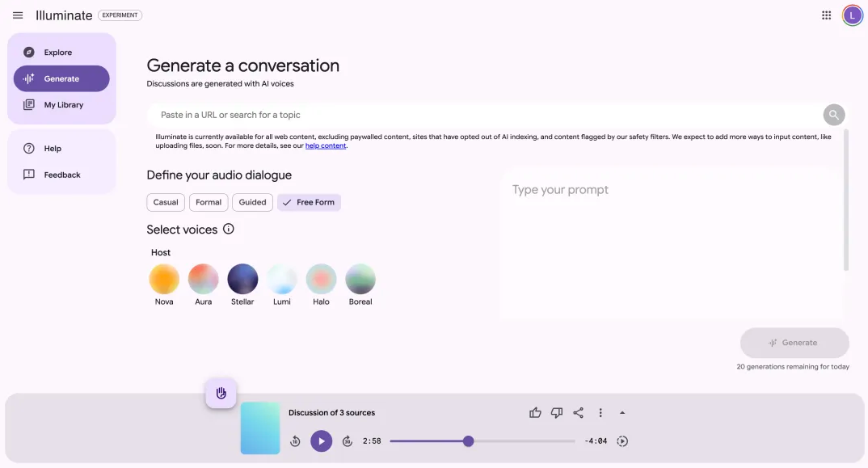Share the Discussion of 3 sources
The height and width of the screenshot is (468, 868).
click(578, 412)
